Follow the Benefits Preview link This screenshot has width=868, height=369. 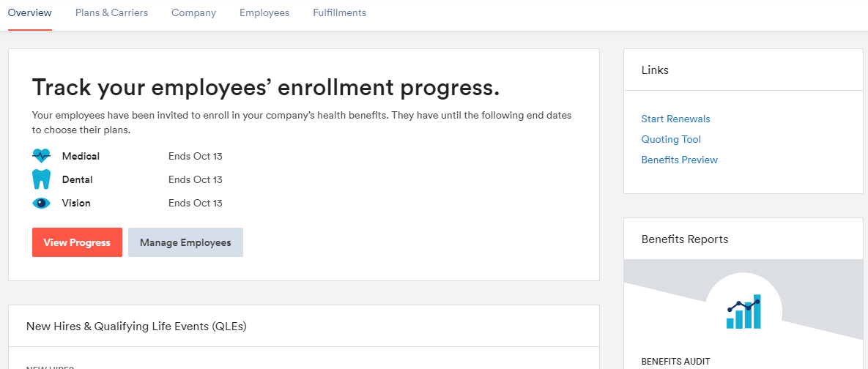pos(679,160)
